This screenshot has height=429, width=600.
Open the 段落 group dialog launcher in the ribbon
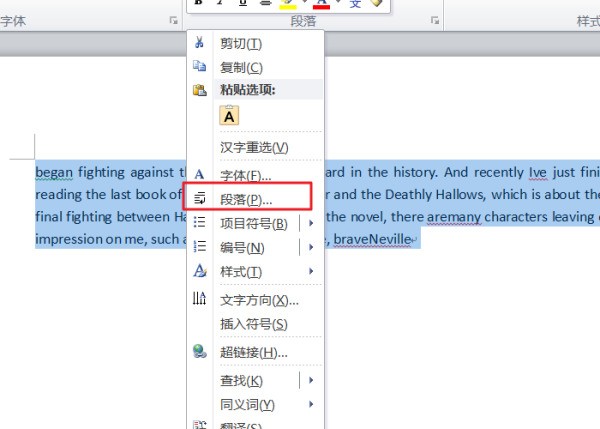(434, 20)
